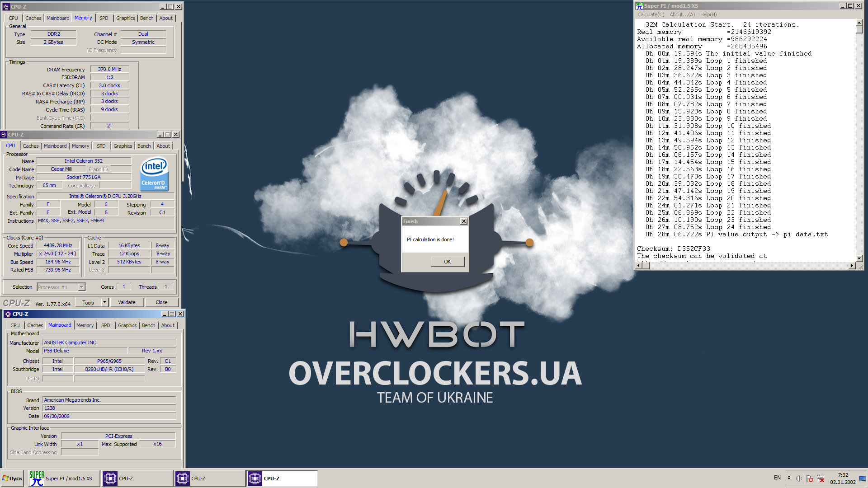Switch to Mainboard tab in the CPU-Z Memory window

pyautogui.click(x=58, y=18)
